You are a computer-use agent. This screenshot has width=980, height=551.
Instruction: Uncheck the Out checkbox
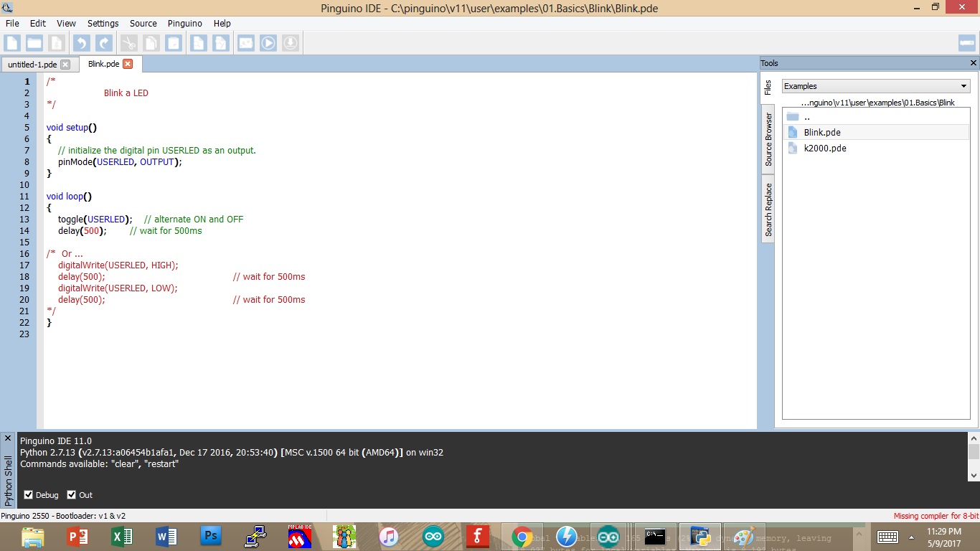72,495
